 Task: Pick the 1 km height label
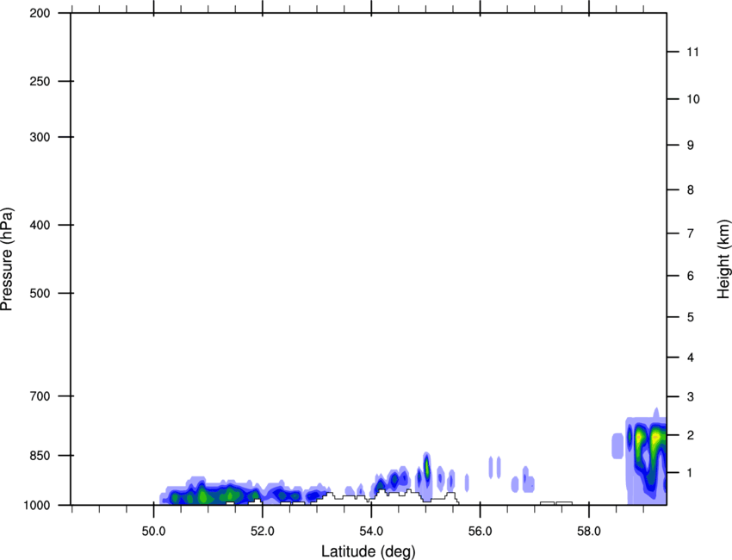pyautogui.click(x=691, y=473)
